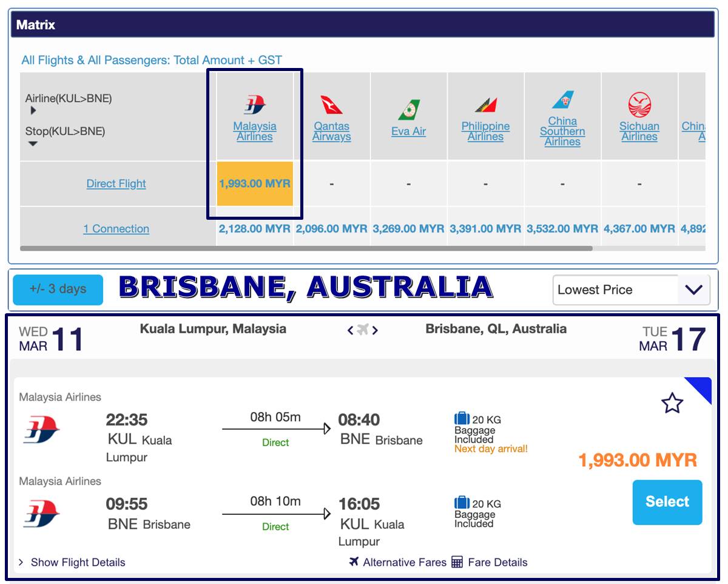Viewport: 728px width, 584px height.
Task: Click the Eva Air logo icon
Action: (x=408, y=110)
